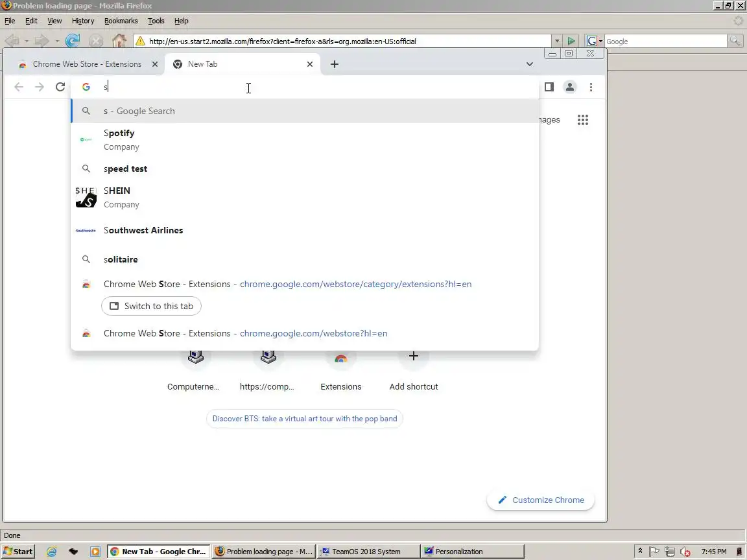Image resolution: width=747 pixels, height=560 pixels.
Task: Select Southwest Airlines suggestion
Action: click(x=305, y=231)
